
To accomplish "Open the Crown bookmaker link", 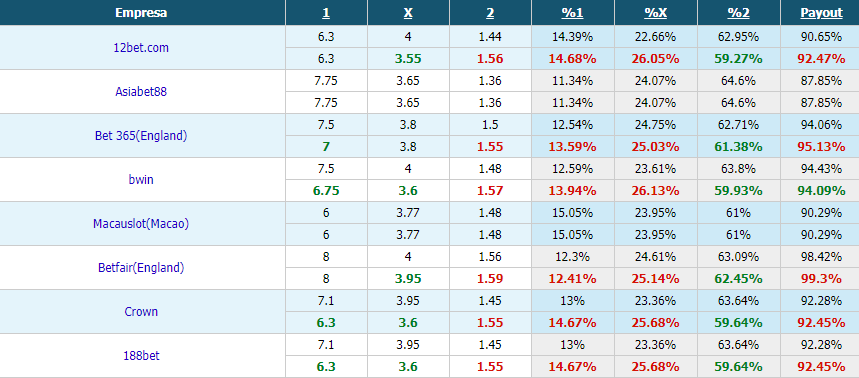I will [141, 312].
